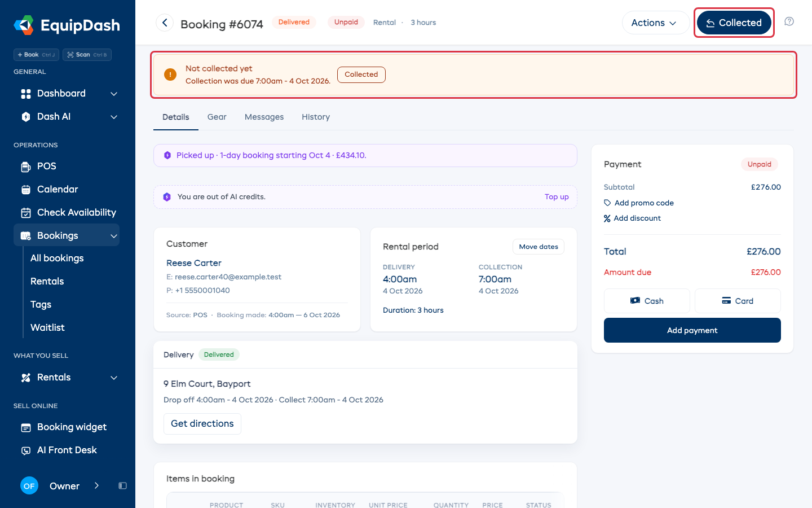812x508 pixels.
Task: Click the Book shortcut button
Action: [37, 55]
